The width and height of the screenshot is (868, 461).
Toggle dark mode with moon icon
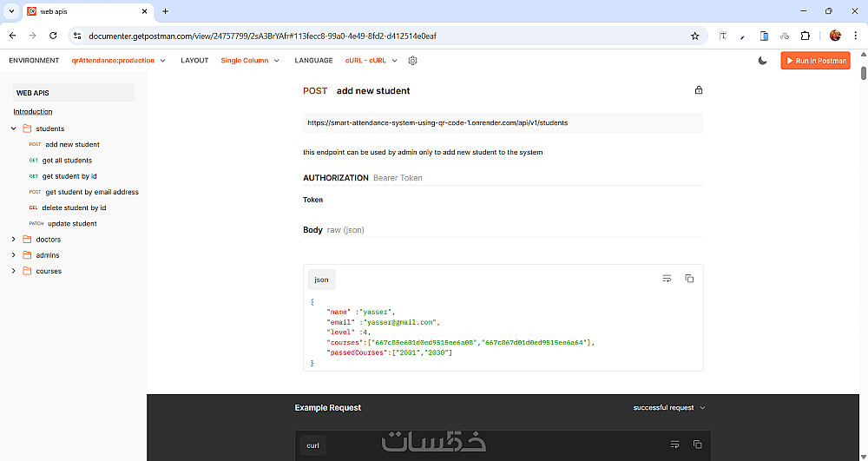763,60
